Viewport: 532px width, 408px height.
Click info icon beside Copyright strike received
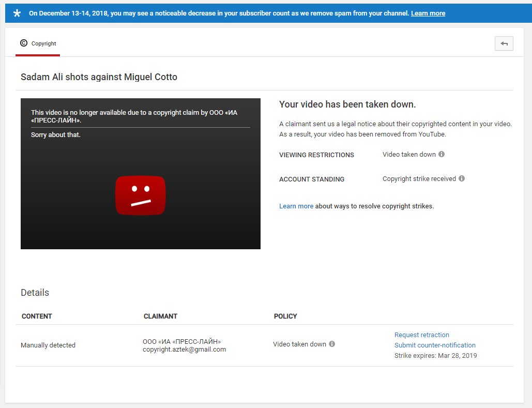462,178
